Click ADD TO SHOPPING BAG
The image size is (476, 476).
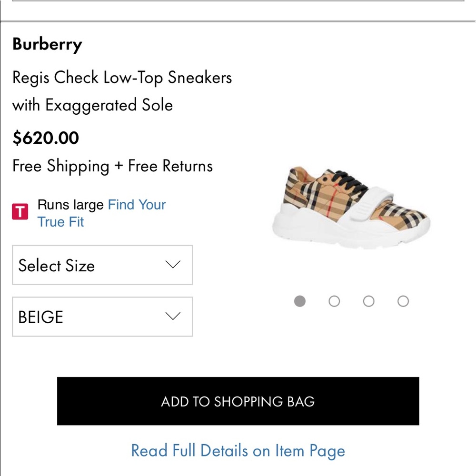238,401
